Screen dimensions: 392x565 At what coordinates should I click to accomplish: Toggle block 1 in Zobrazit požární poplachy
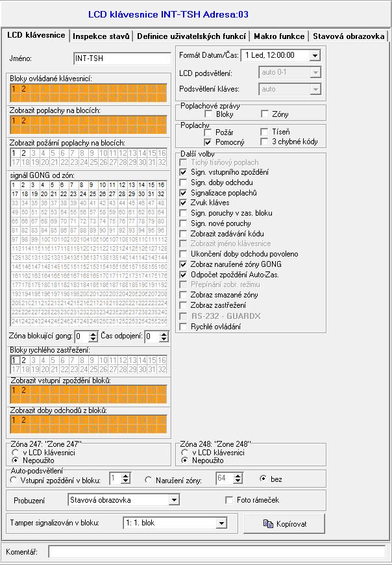point(14,153)
